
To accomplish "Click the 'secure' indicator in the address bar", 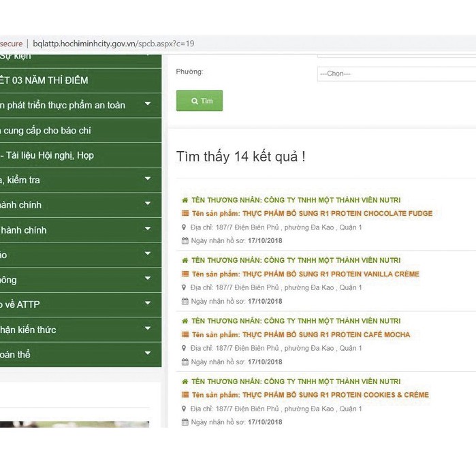I will tap(11, 44).
